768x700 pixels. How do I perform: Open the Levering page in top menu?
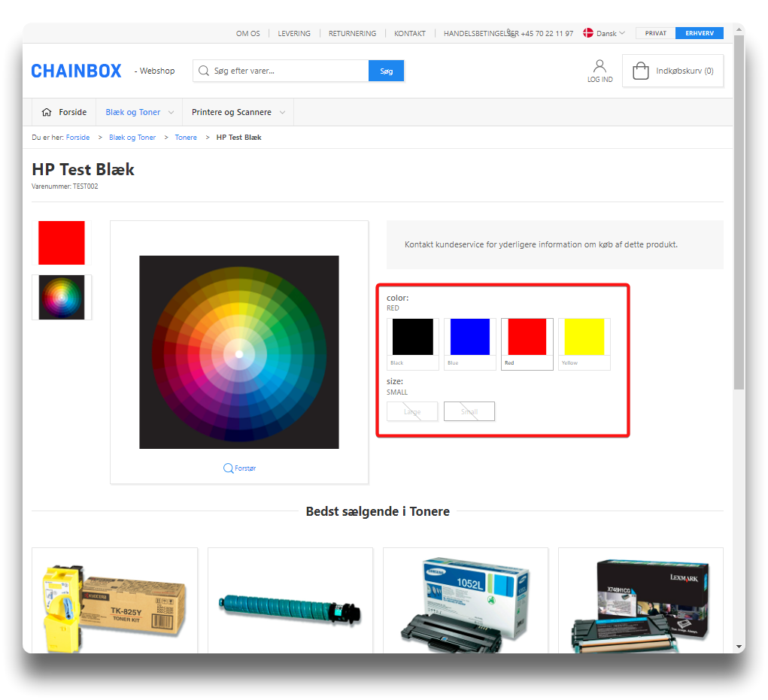tap(294, 33)
